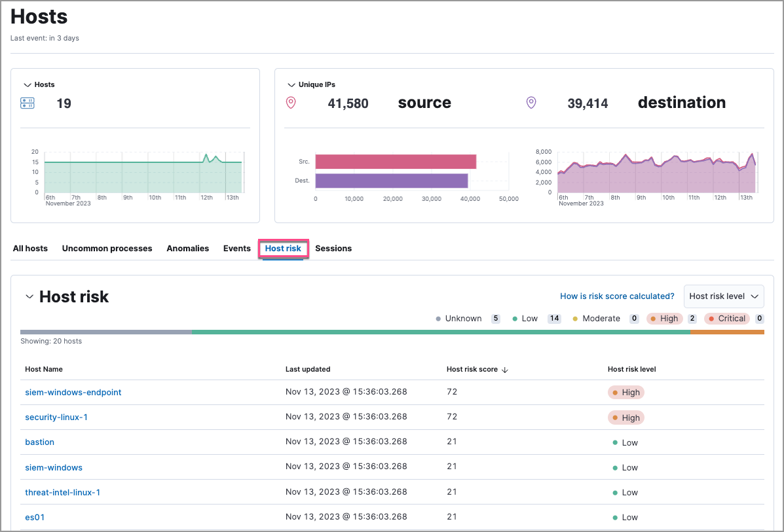
Task: Open the security-linux-1 host details link
Action: pos(56,417)
